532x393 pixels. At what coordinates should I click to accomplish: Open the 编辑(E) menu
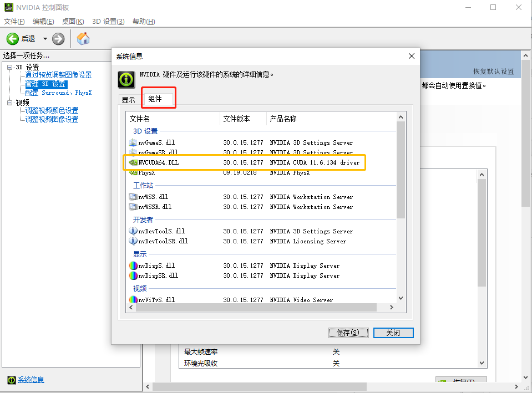tap(43, 22)
